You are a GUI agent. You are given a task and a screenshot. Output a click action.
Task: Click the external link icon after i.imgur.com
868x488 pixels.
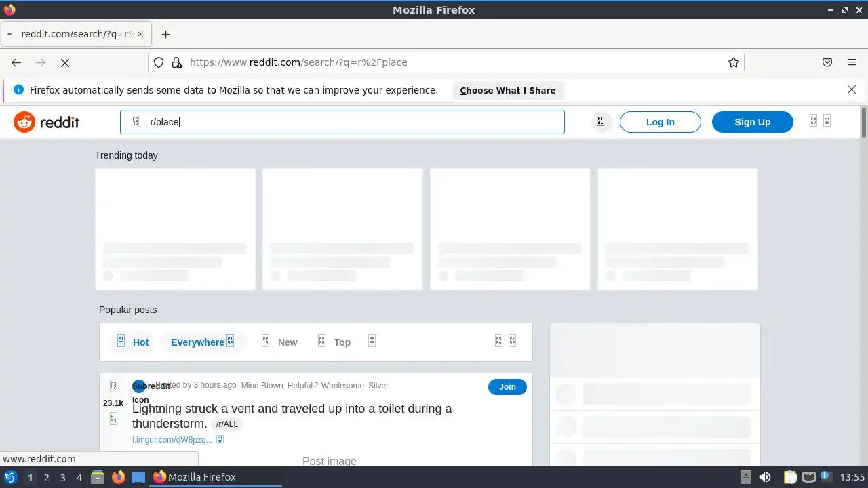coord(220,439)
